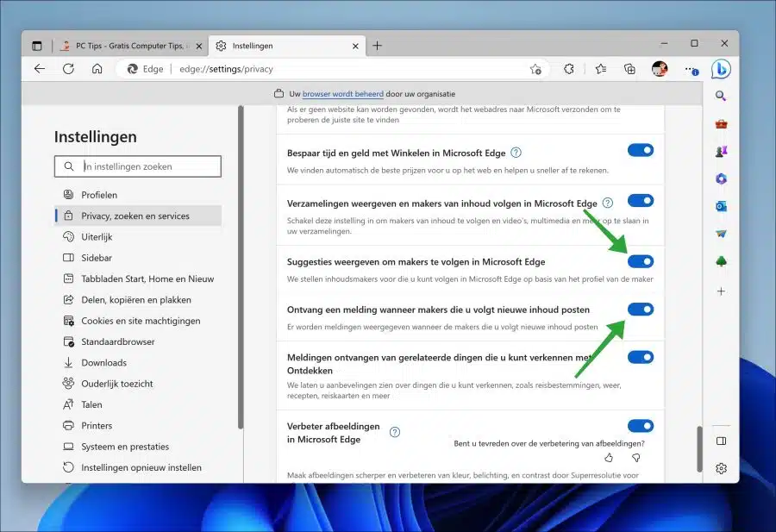Close the PC Tips tab
This screenshot has width=776, height=532.
coord(199,46)
